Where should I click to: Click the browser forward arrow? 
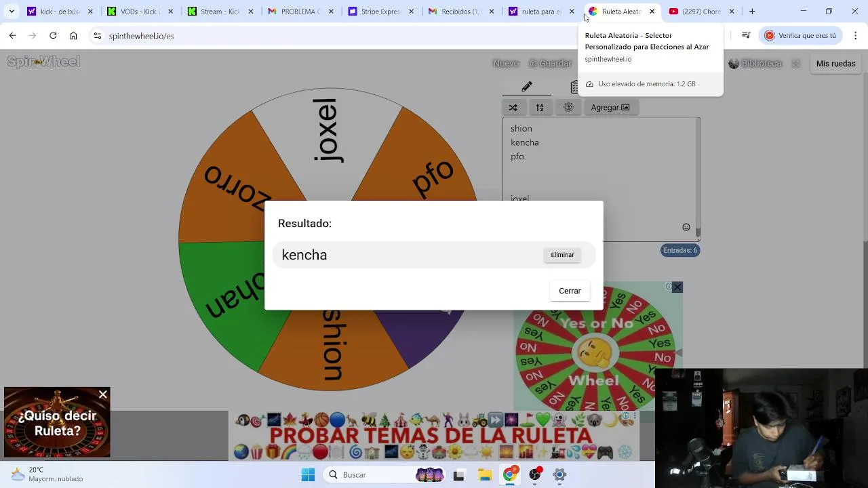click(33, 35)
